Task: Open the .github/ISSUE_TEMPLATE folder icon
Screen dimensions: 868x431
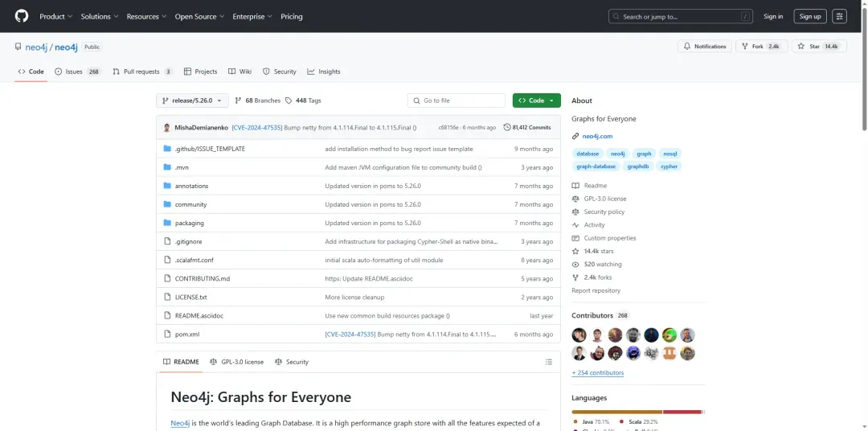Action: (x=167, y=149)
